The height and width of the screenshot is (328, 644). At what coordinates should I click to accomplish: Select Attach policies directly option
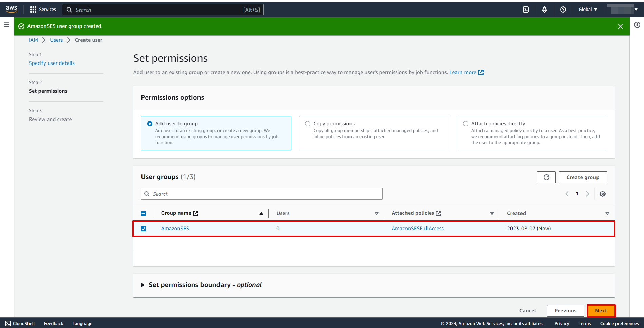[x=466, y=124]
